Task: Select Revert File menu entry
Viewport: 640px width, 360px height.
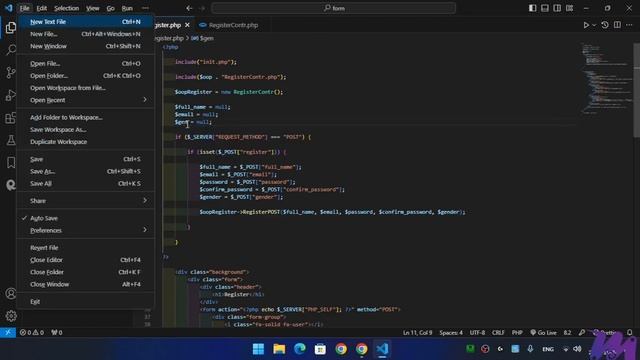Action: coord(86,248)
